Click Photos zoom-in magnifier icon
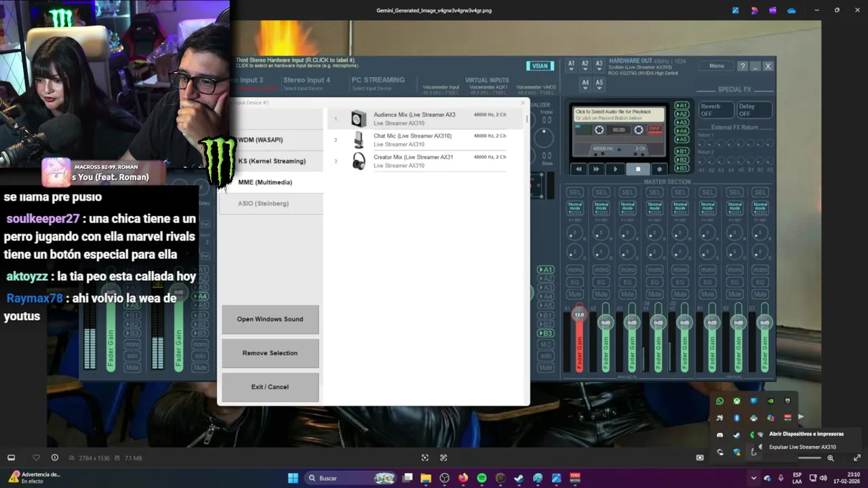868x488 pixels. point(831,458)
